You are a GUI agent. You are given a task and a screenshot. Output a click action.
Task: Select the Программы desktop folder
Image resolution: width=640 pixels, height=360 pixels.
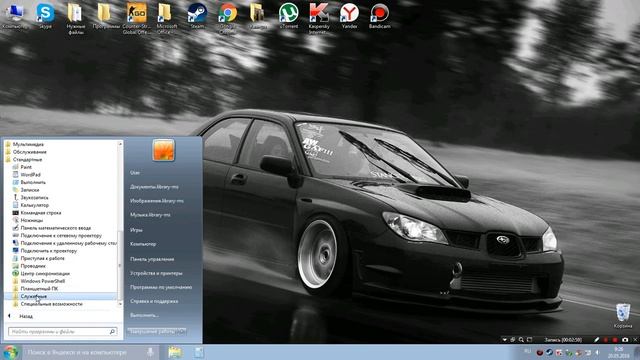106,16
